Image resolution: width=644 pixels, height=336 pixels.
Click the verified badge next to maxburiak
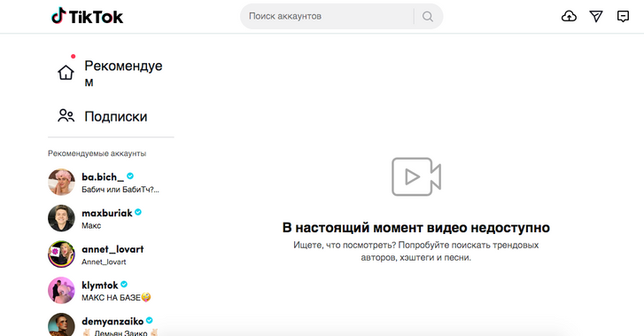click(138, 212)
